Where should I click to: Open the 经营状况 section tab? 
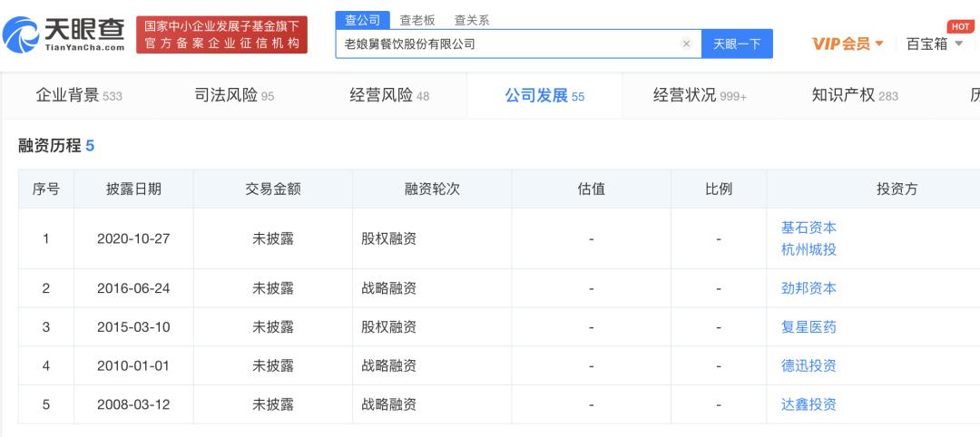pos(700,95)
